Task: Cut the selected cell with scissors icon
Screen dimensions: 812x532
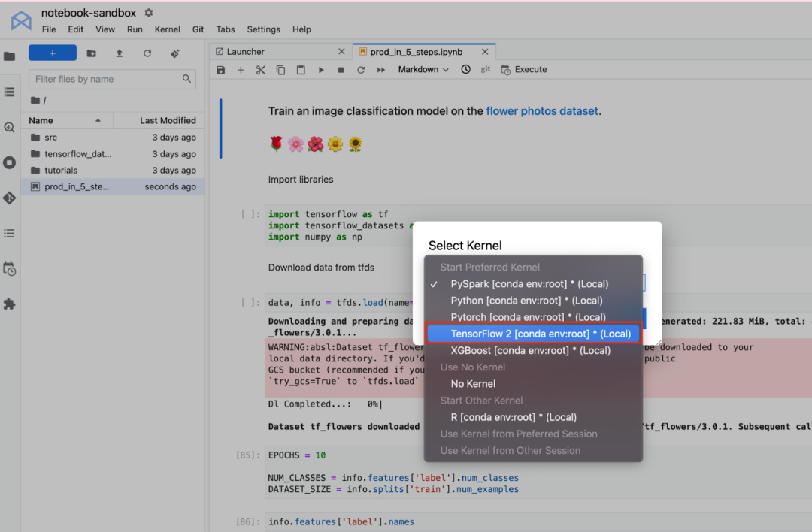Action: pos(261,70)
